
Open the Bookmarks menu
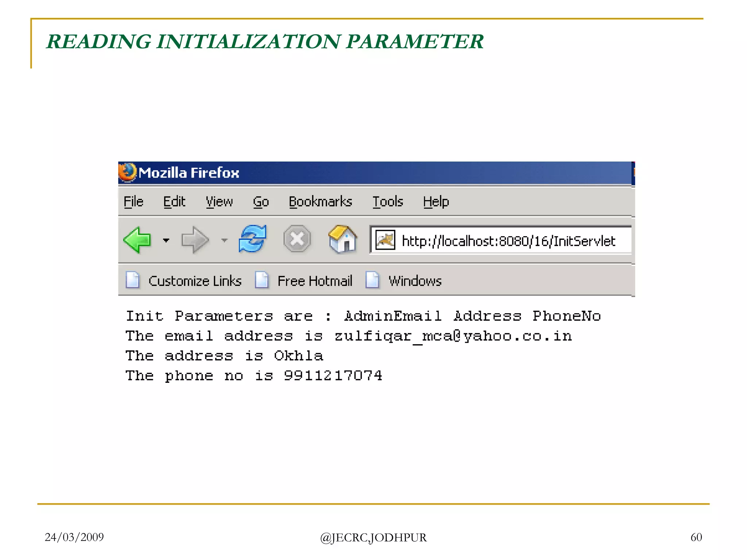point(320,202)
